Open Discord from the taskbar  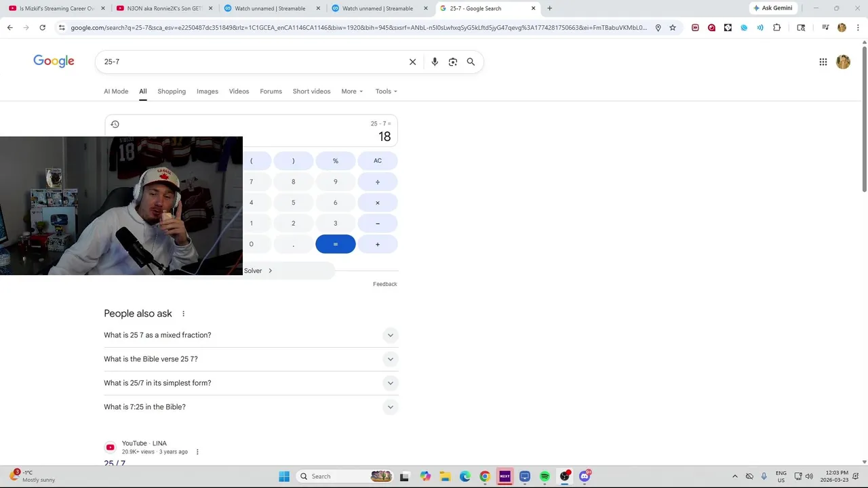tap(585, 476)
